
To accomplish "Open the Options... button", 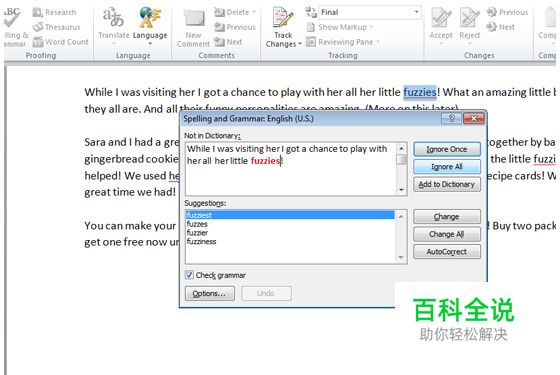I will click(x=210, y=294).
